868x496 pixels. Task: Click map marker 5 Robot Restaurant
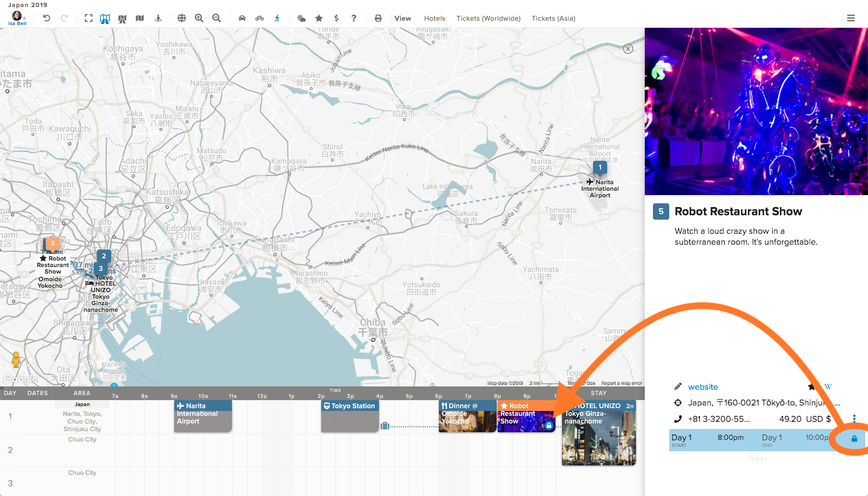pyautogui.click(x=52, y=244)
